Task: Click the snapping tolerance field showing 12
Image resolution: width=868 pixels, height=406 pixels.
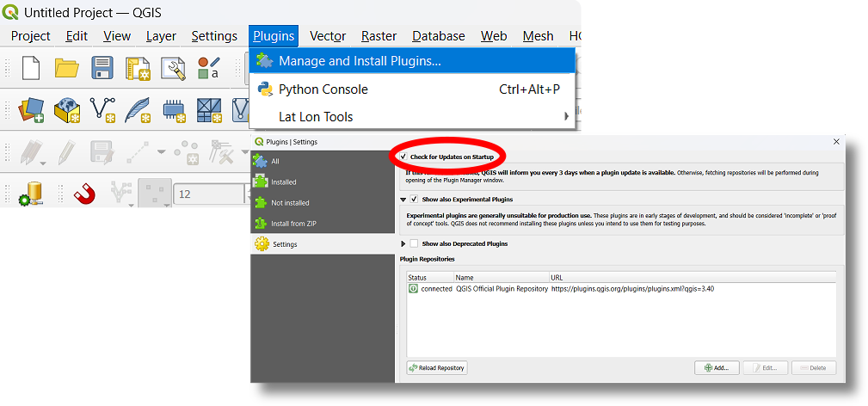Action: tap(209, 194)
